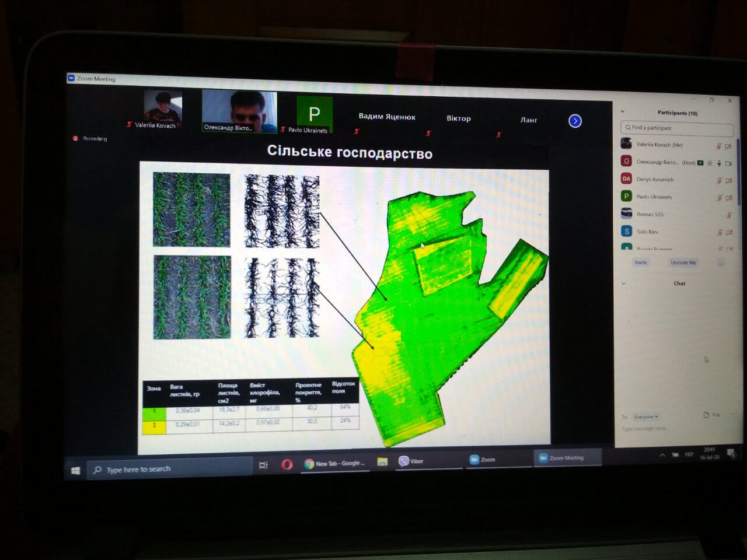Open Viber from the taskbar
This screenshot has height=560, width=747.
click(411, 461)
